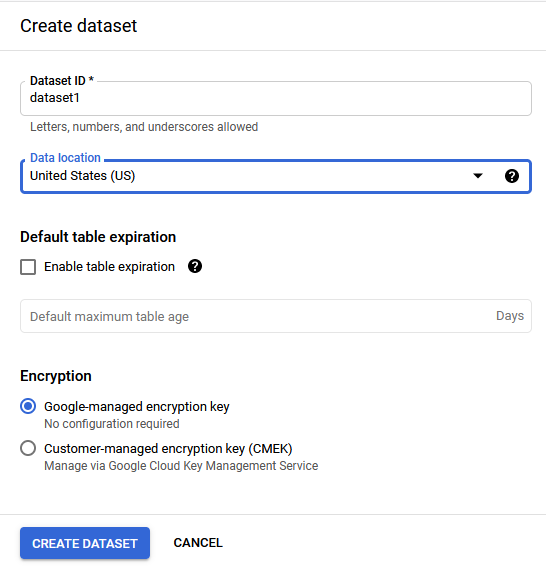546x584 pixels.
Task: Click the Default maximum table age field
Action: [276, 316]
